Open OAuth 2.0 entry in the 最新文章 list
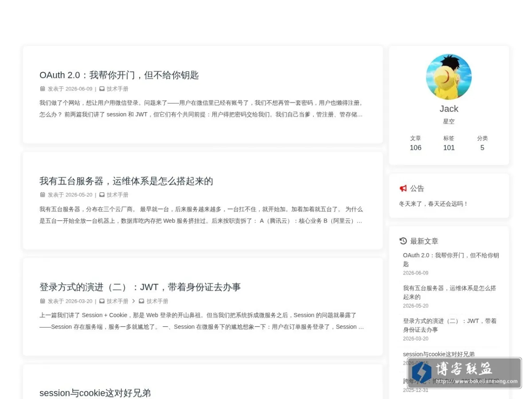The image size is (532, 399). click(x=451, y=259)
